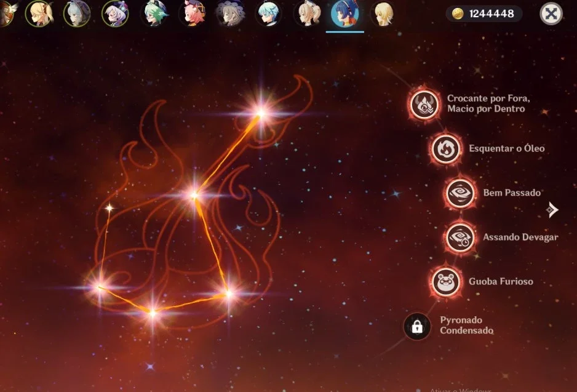The height and width of the screenshot is (392, 577).
Task: Select the Bem Passado swirl icon
Action: (x=460, y=193)
